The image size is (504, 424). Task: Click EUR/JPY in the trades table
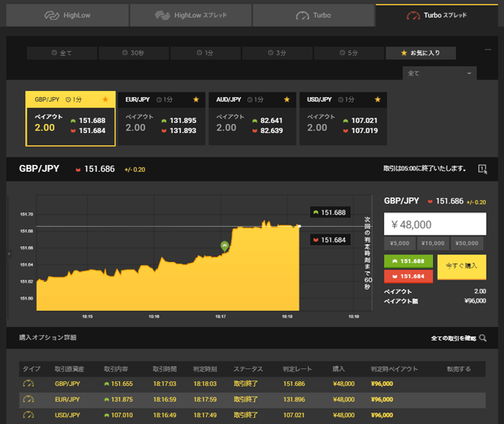click(67, 400)
